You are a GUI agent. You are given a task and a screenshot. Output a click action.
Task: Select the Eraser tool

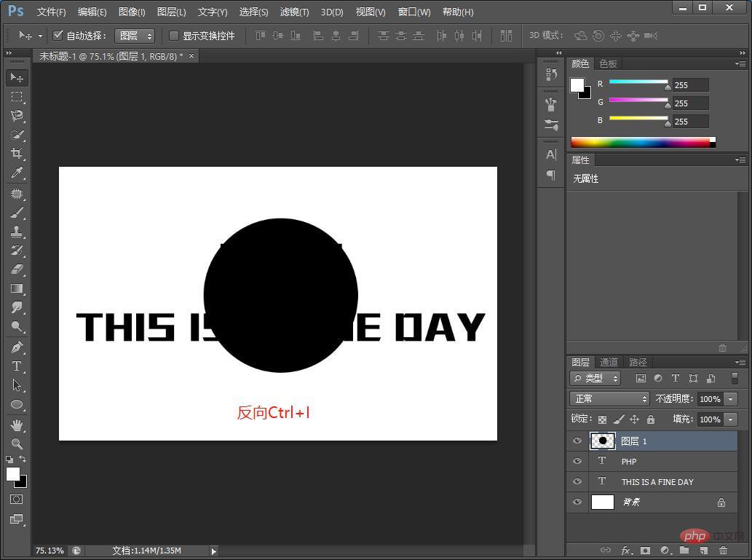[x=17, y=269]
